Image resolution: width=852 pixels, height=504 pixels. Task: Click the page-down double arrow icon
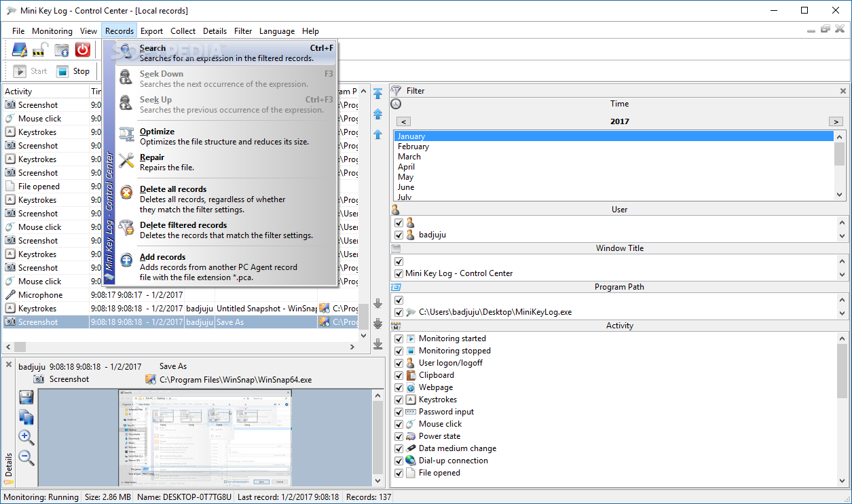click(378, 324)
